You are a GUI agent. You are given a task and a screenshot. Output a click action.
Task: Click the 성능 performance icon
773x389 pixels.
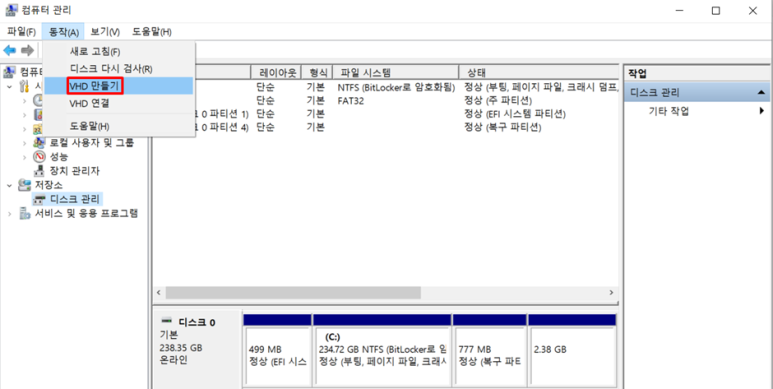tap(39, 157)
